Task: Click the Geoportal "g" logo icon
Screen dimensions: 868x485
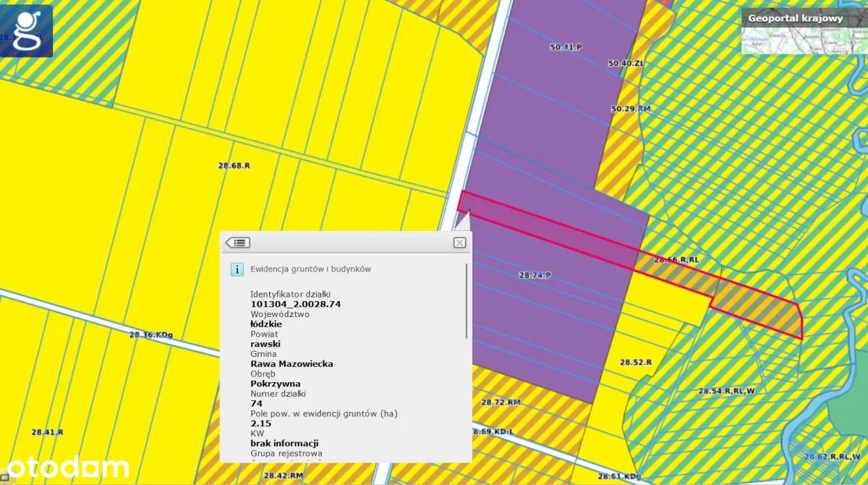Action: point(26,30)
